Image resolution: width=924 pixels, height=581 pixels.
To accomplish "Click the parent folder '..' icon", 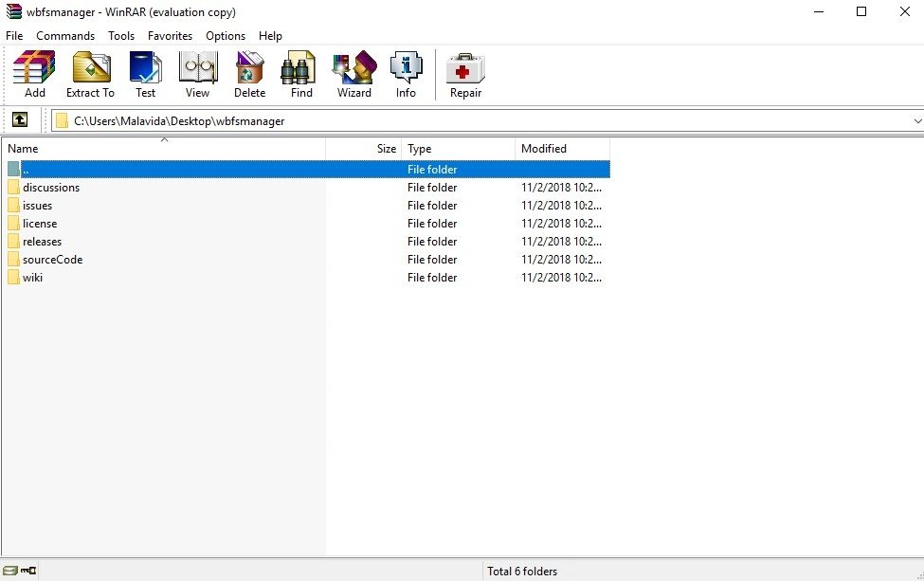I will click(13, 169).
